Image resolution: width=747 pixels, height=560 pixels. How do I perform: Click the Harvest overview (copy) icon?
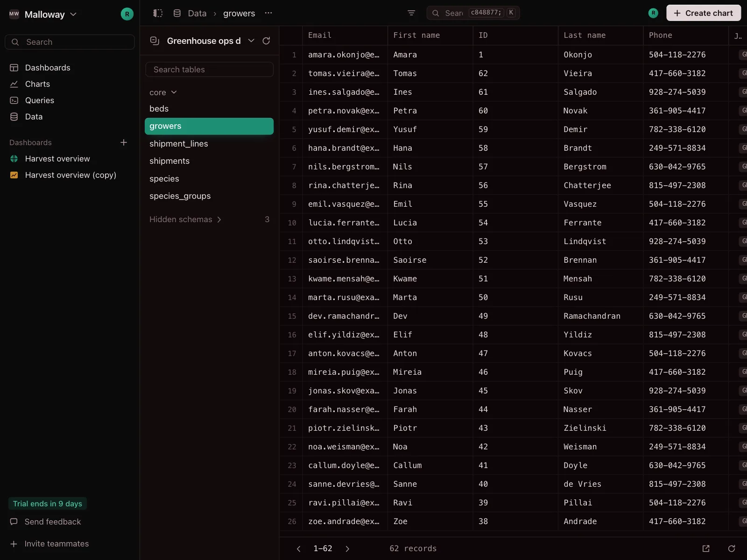point(14,175)
